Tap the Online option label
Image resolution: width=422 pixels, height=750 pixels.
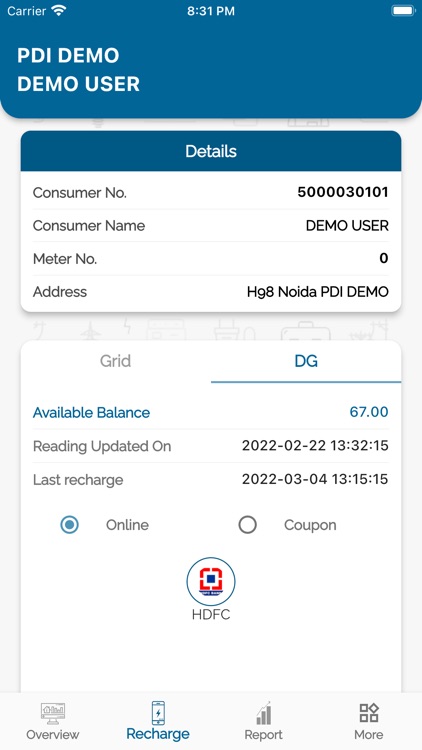(127, 525)
